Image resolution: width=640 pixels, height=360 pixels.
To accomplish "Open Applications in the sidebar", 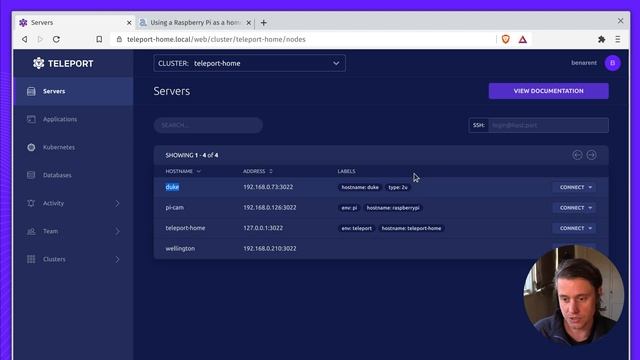I will pos(73,119).
